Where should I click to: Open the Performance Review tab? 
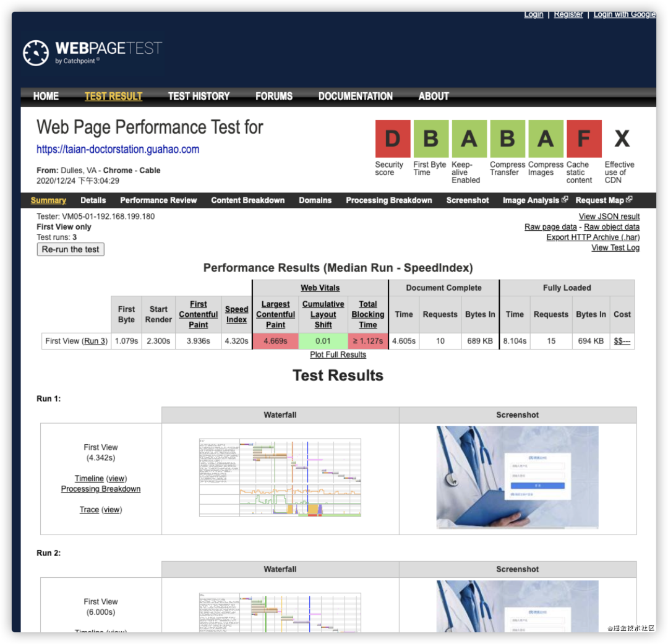[158, 200]
